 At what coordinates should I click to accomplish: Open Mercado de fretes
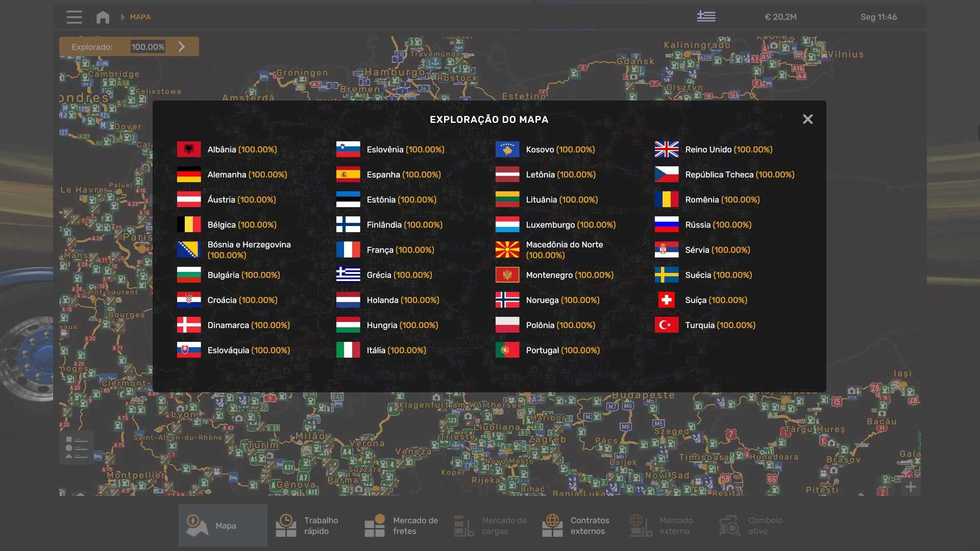click(x=401, y=525)
